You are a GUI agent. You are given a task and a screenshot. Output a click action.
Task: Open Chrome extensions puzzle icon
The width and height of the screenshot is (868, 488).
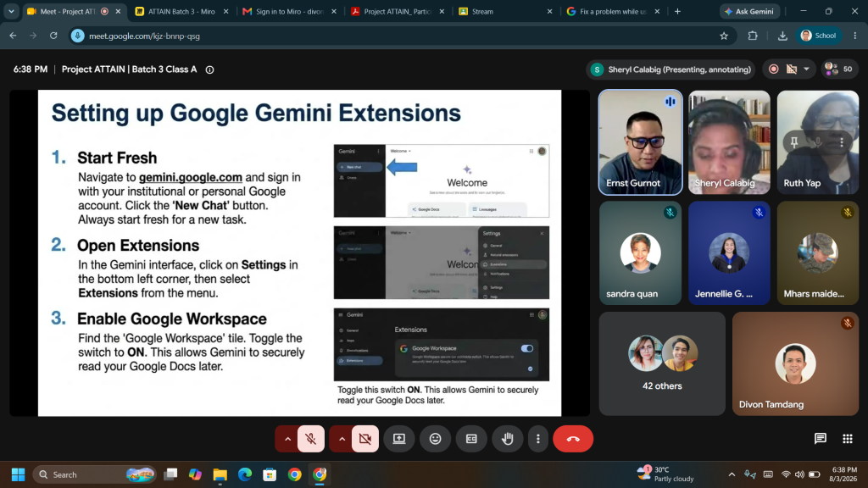coord(753,36)
